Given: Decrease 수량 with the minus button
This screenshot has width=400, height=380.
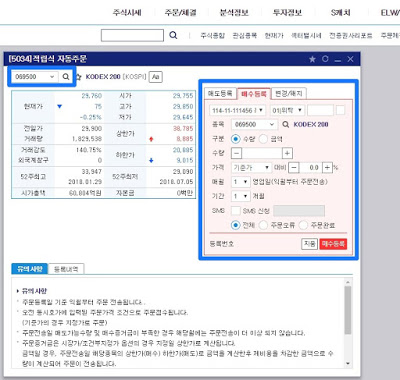Looking at the screenshot, I should click(x=236, y=153).
